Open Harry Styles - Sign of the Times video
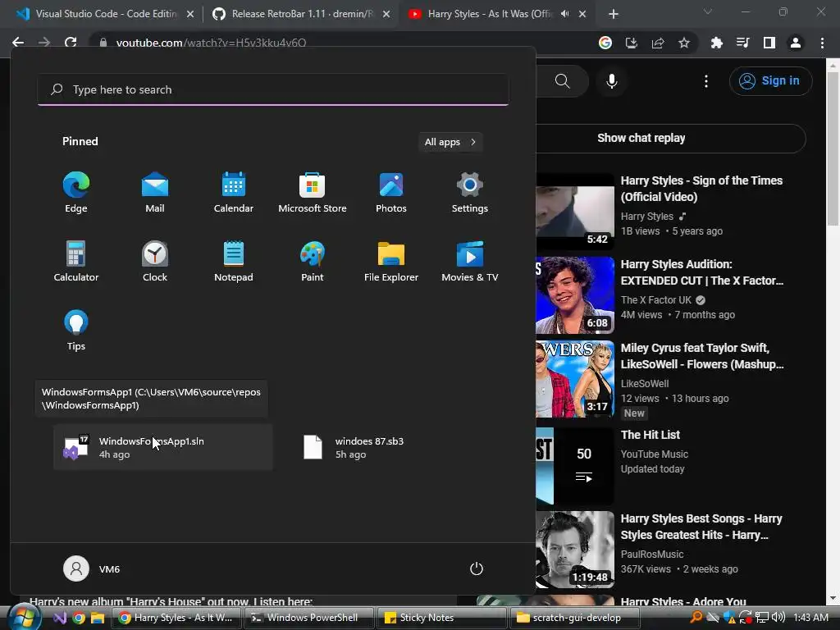This screenshot has height=630, width=840. [x=701, y=189]
